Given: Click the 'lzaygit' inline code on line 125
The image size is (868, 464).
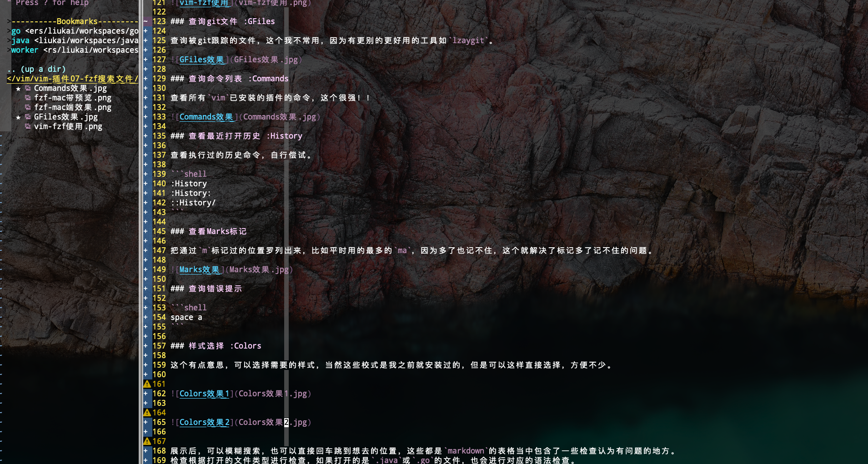Looking at the screenshot, I should [468, 40].
